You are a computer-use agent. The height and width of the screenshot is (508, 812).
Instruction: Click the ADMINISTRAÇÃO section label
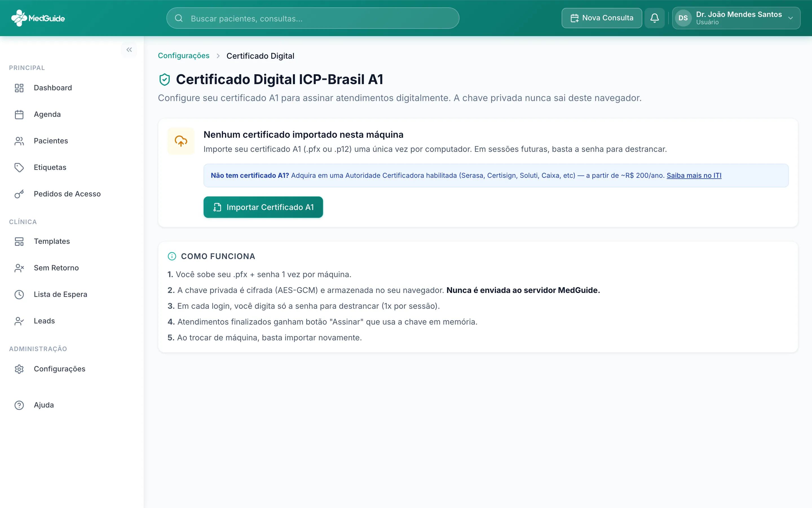(x=38, y=349)
